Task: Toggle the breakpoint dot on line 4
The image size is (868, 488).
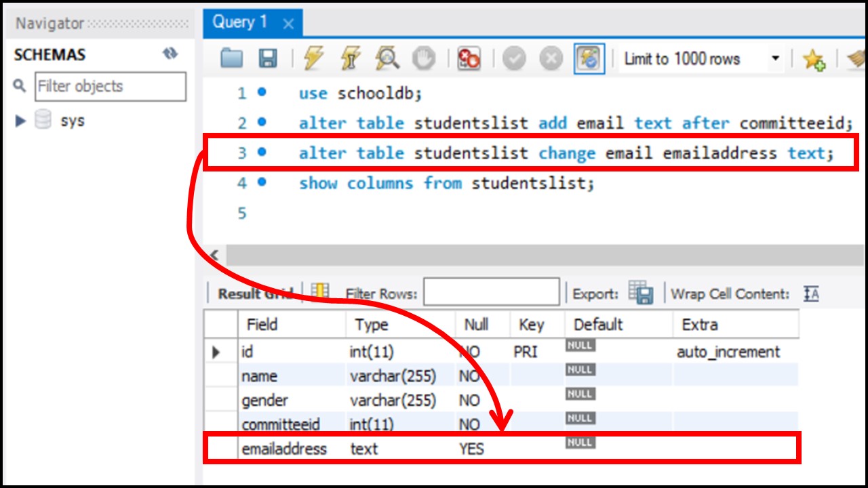Action: [x=262, y=182]
